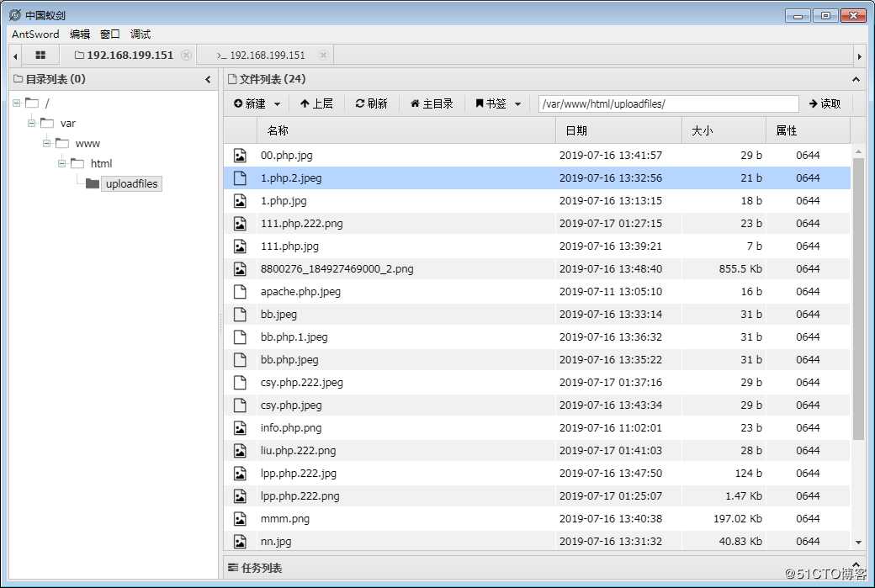The width and height of the screenshot is (875, 588).
Task: Click the AntSword logo in title bar
Action: click(x=15, y=15)
